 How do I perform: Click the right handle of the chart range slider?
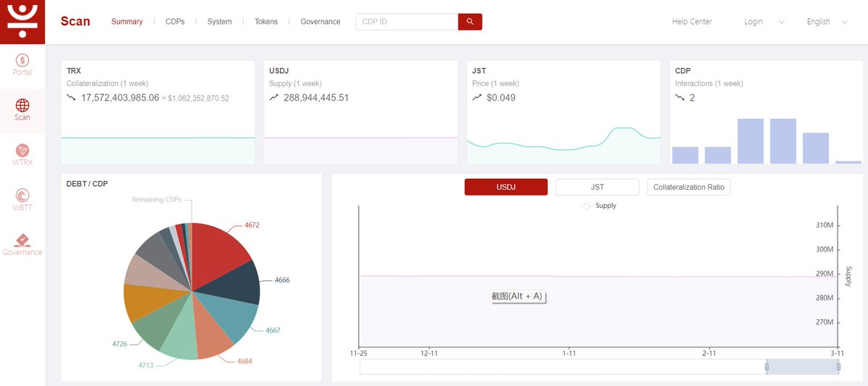click(838, 367)
